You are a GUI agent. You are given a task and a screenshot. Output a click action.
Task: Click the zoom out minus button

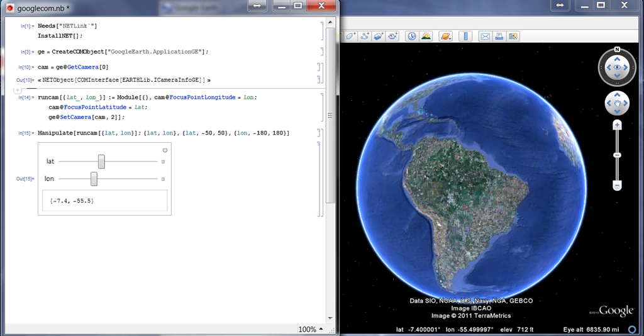coord(617,186)
